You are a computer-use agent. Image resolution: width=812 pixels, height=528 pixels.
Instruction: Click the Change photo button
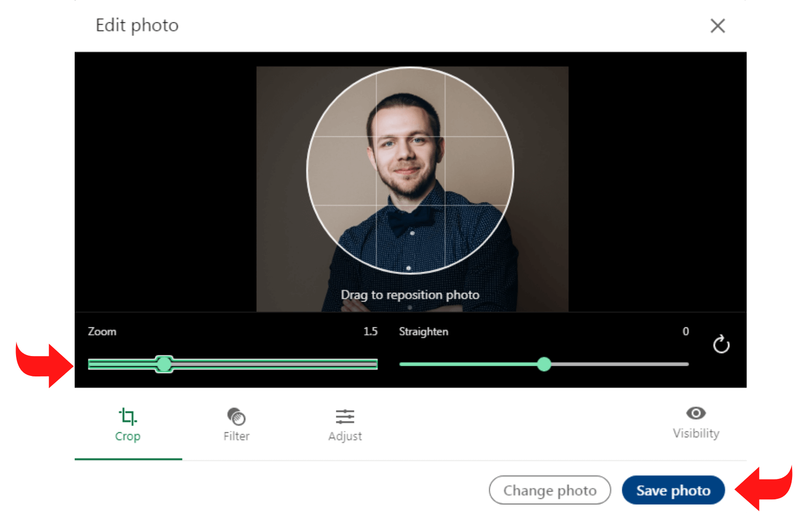(549, 490)
